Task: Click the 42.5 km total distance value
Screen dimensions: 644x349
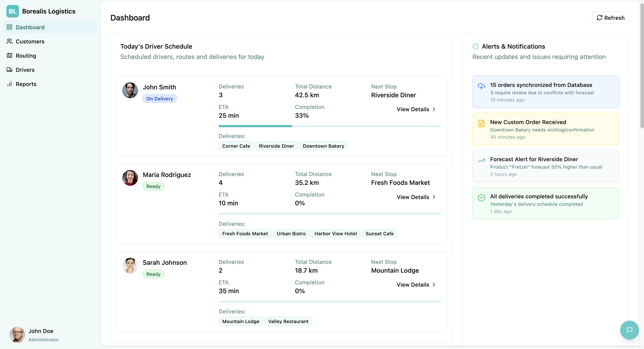Action: (307, 95)
